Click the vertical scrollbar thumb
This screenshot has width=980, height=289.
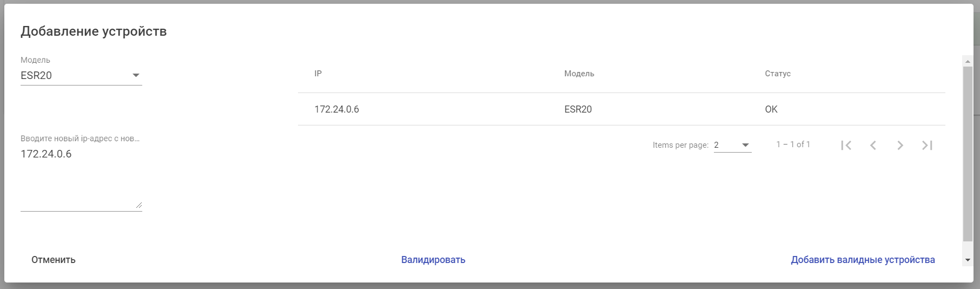[968, 154]
